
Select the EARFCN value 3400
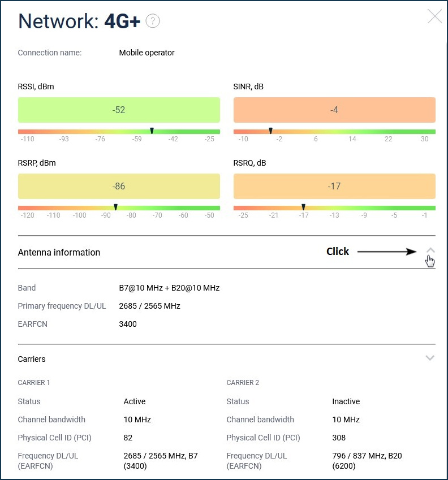coord(128,324)
